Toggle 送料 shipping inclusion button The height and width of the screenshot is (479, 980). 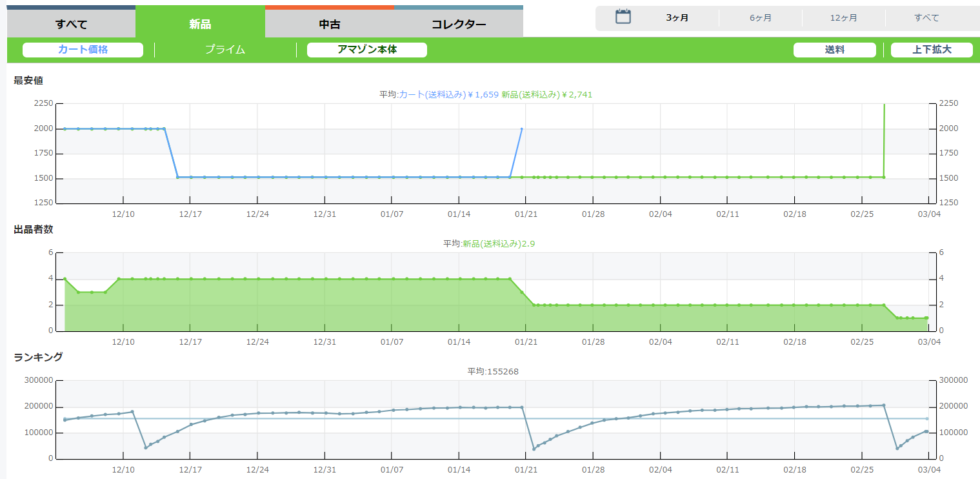(x=834, y=50)
